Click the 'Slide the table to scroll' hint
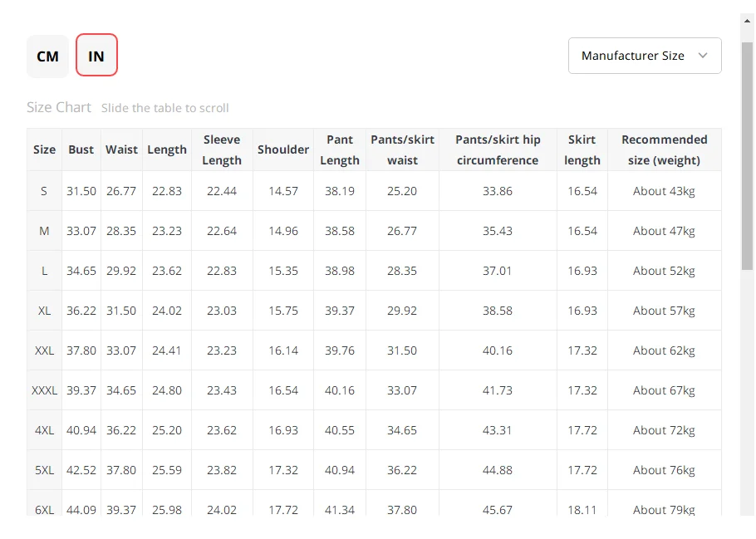Screen dimensions: 756x539 [164, 108]
